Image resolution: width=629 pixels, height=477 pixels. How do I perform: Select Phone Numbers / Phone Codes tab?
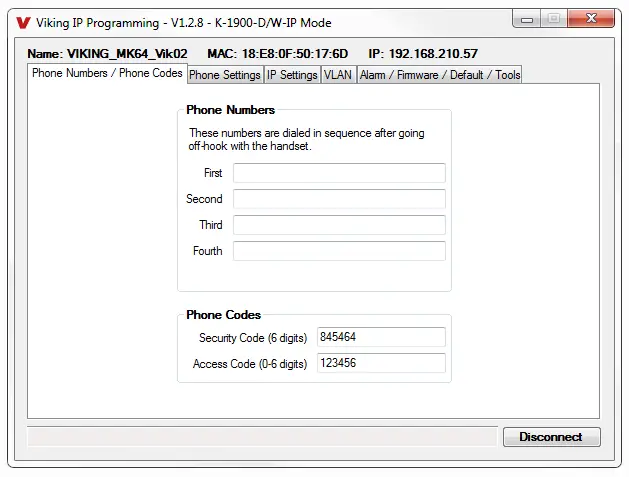tap(107, 73)
